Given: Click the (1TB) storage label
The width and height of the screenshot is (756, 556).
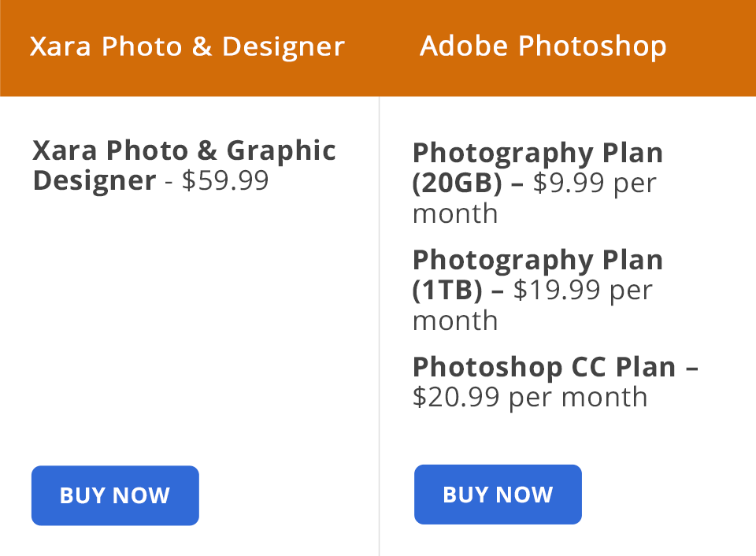Looking at the screenshot, I should [448, 290].
